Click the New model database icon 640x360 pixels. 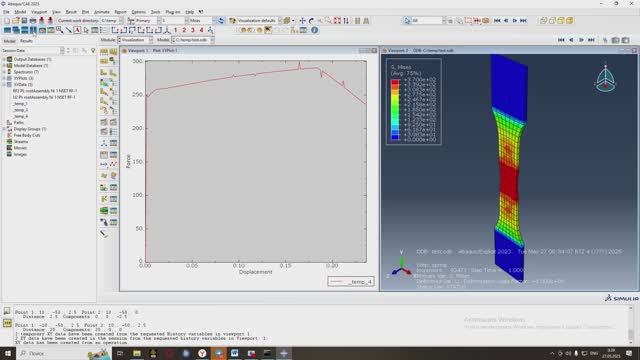pyautogui.click(x=7, y=20)
